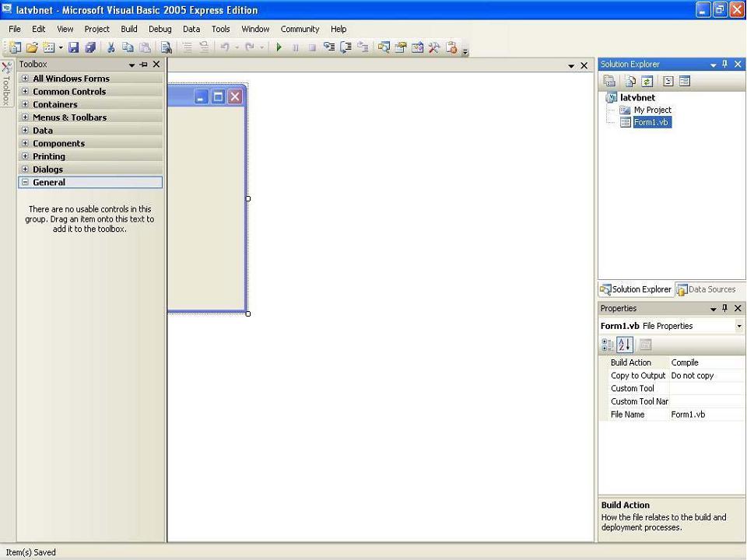
Task: Click the Copy to Output value field
Action: 707,375
